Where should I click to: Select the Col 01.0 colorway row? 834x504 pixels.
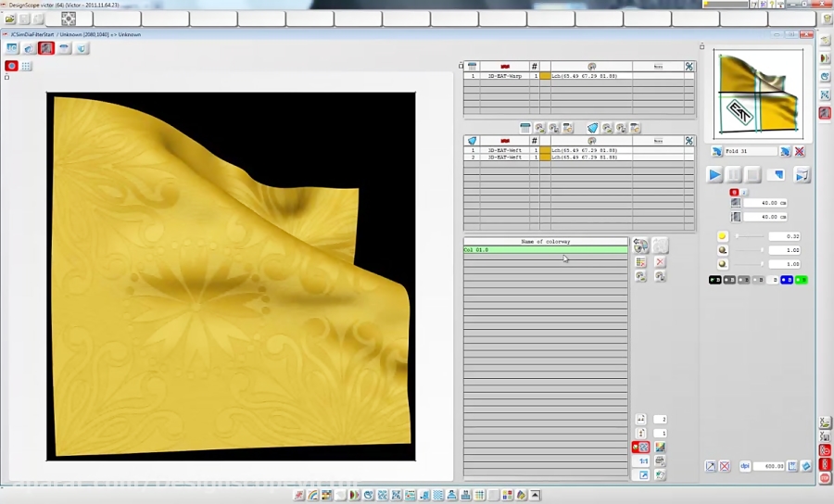tap(545, 250)
